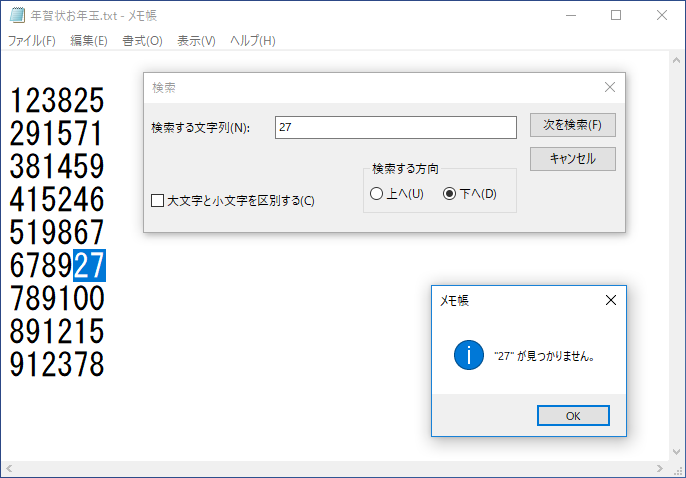This screenshot has width=686, height=478.
Task: Open the 書式(O) menu
Action: click(141, 41)
